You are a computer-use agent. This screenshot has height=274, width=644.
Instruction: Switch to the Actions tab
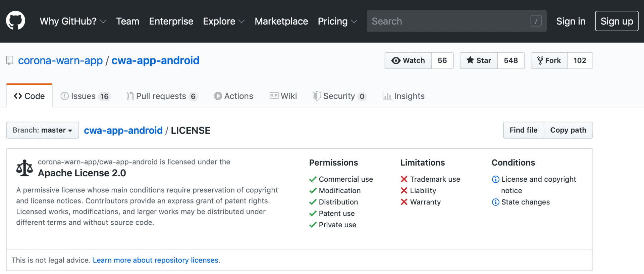point(233,96)
